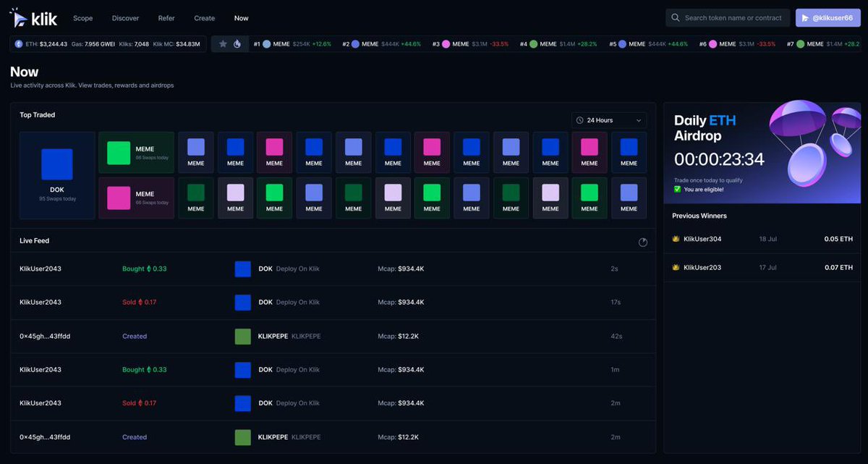Screen dimensions: 868x464
Task: Select the star favorites filter icon
Action: 223,44
